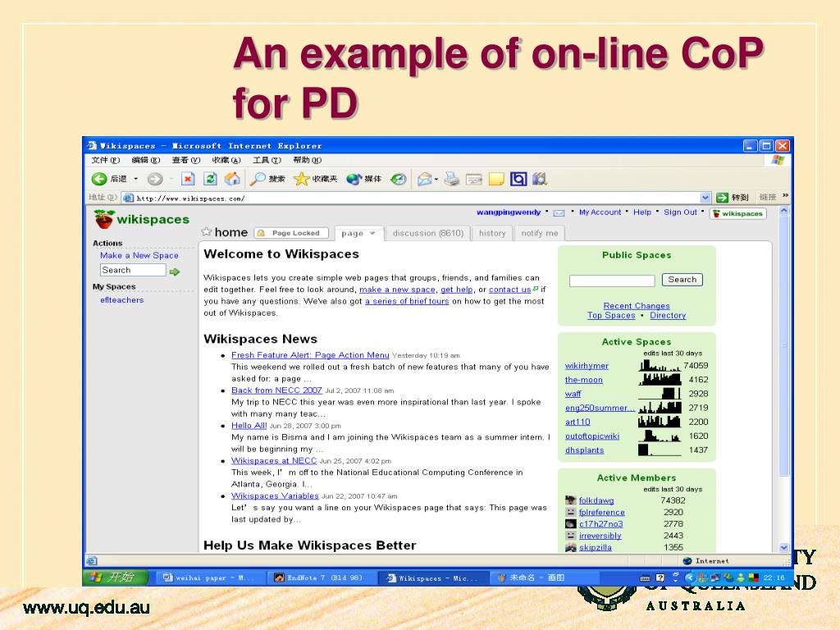Screen dimensions: 840x630
Task: Click the a series of brief tours link
Action: tap(407, 301)
